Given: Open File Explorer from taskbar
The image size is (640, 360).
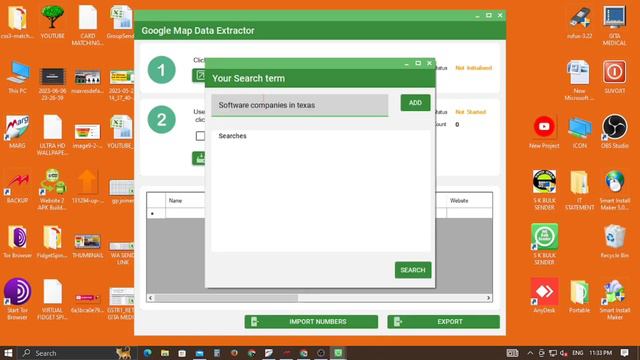Looking at the screenshot, I should click(x=165, y=353).
